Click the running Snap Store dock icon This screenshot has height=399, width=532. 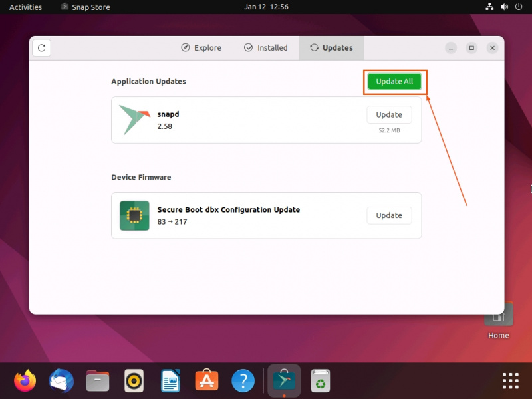(x=284, y=380)
